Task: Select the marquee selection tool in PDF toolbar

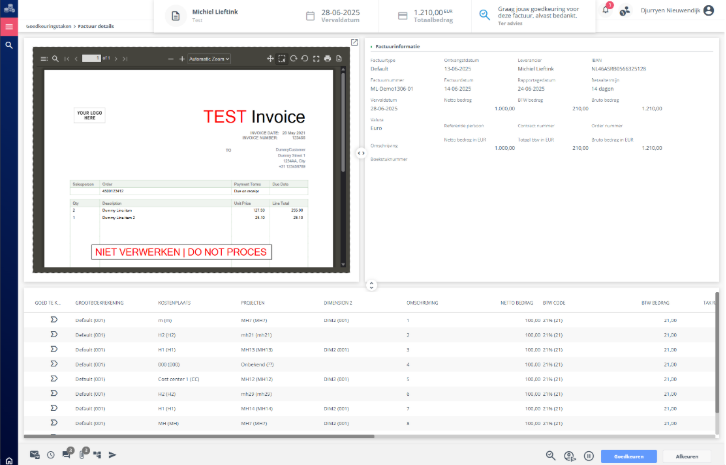Action: (x=282, y=58)
